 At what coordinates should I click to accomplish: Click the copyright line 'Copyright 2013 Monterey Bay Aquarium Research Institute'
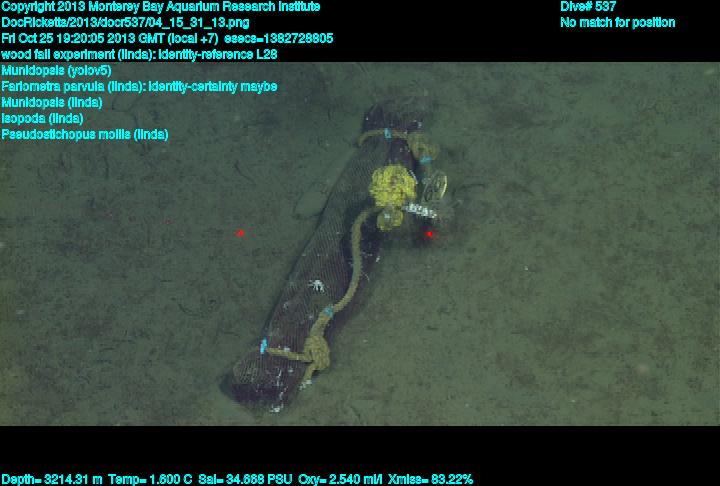[x=161, y=7]
